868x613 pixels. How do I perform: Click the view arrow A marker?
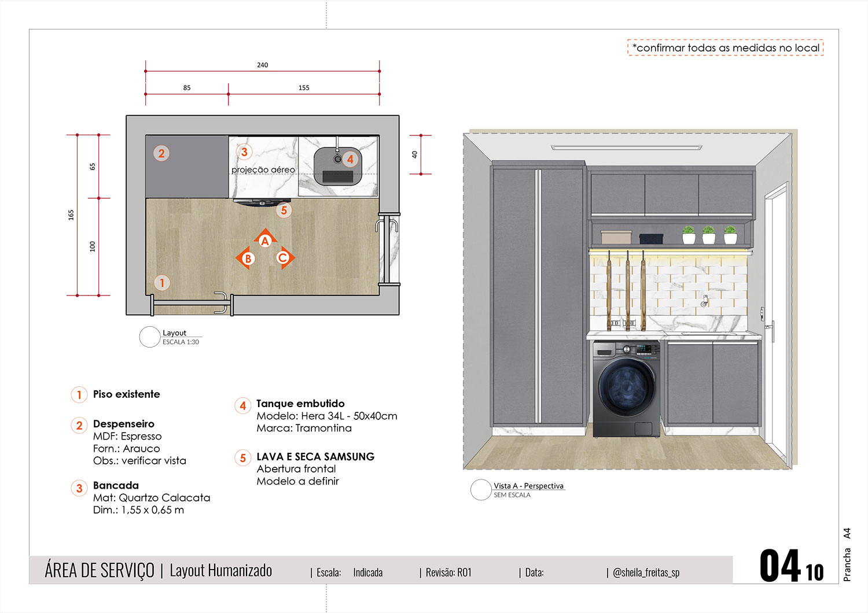(x=265, y=241)
